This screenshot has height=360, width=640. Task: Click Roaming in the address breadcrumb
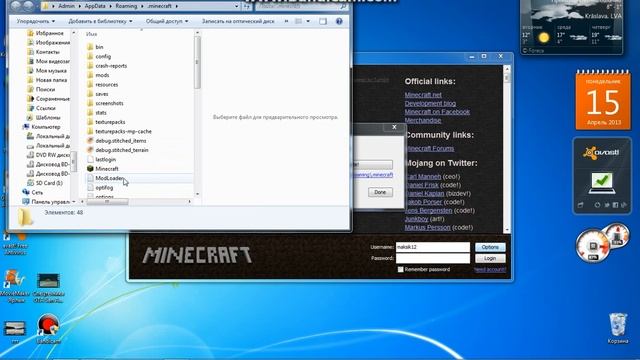point(126,6)
